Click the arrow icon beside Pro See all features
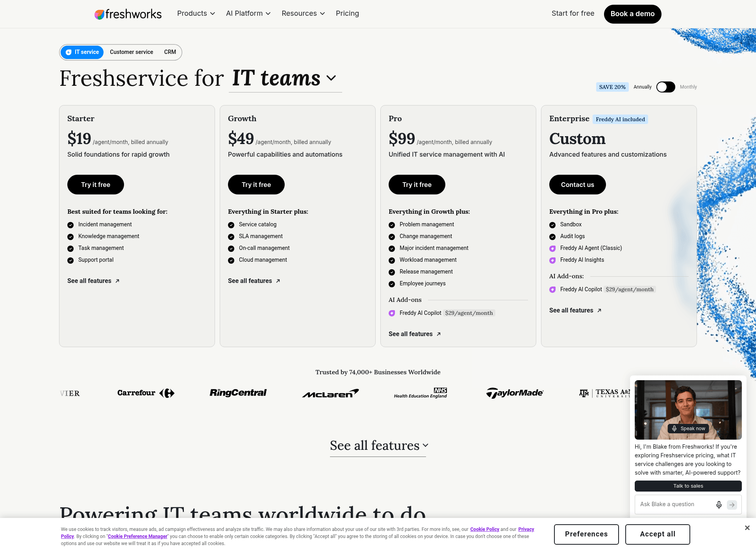The height and width of the screenshot is (551, 756). tap(439, 334)
